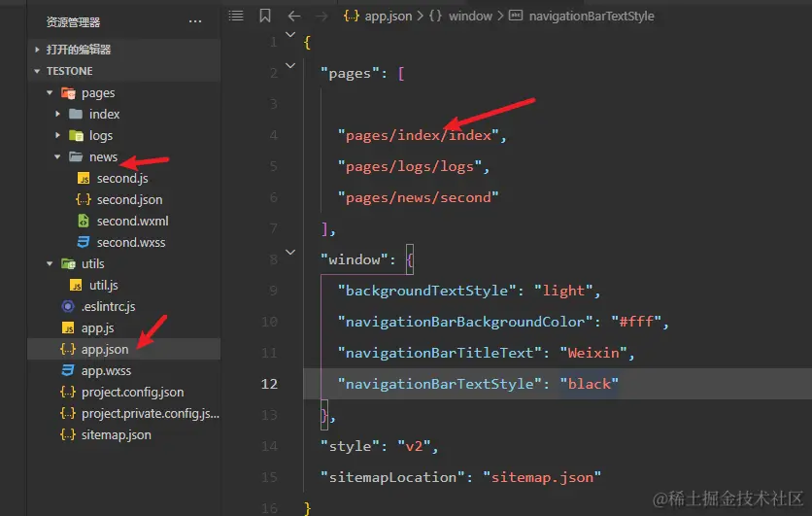Click the blue style icon of second.wxss
This screenshot has height=516, width=812.
point(84,242)
